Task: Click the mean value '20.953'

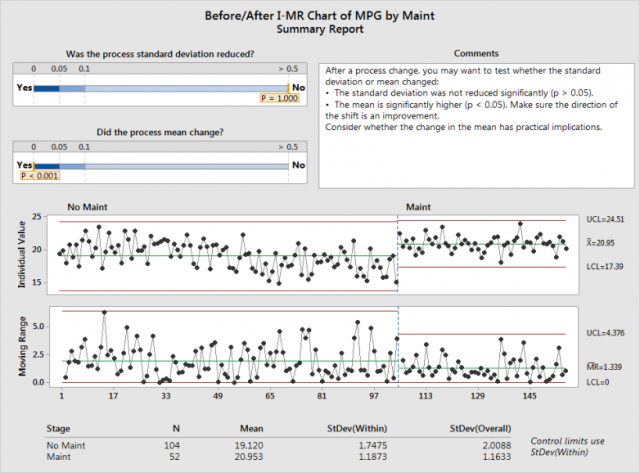Action: 249,457
